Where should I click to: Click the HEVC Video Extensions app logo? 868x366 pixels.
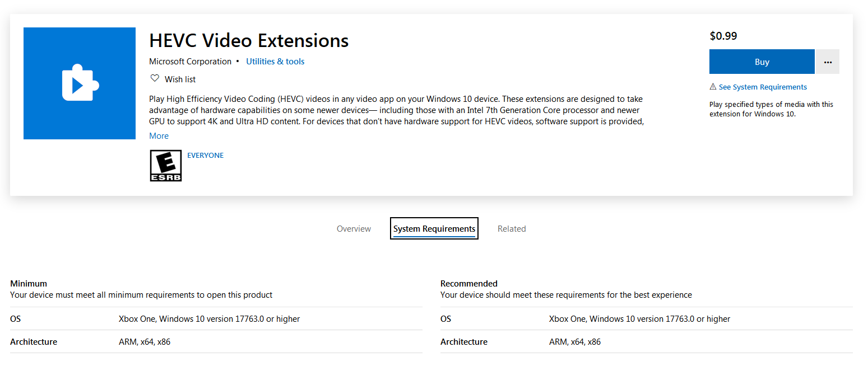tap(80, 83)
